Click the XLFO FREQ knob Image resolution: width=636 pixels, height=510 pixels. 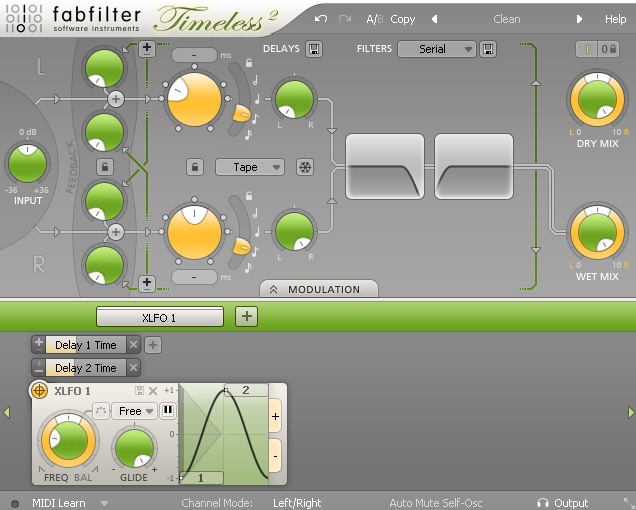pos(68,441)
